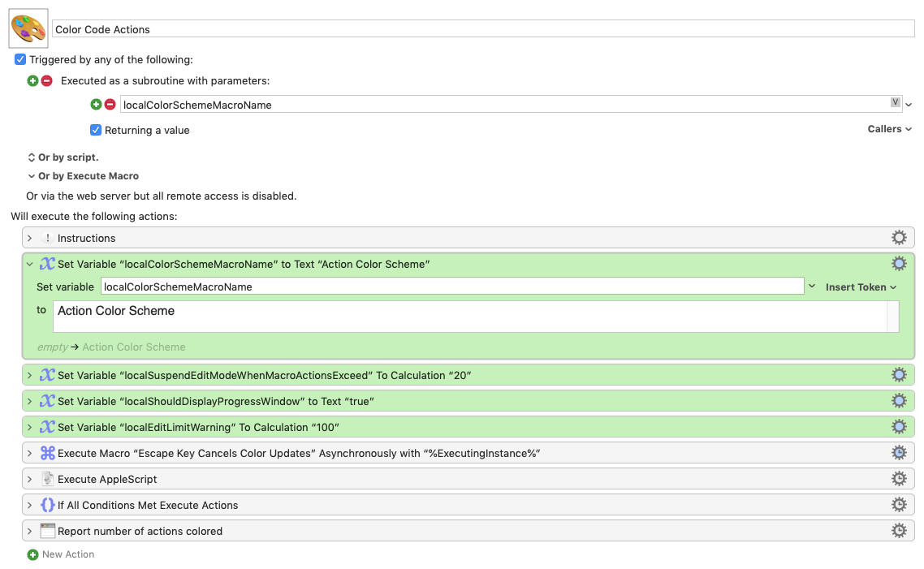The width and height of the screenshot is (924, 569).
Task: Click the web server remote access disabled text
Action: (162, 196)
